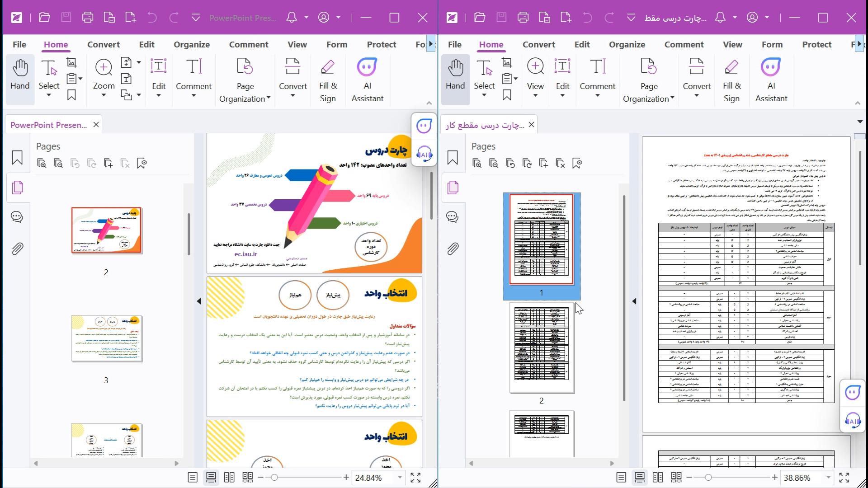This screenshot has height=488, width=868.
Task: Open Attachments panel in left sidebar
Action: (x=17, y=249)
